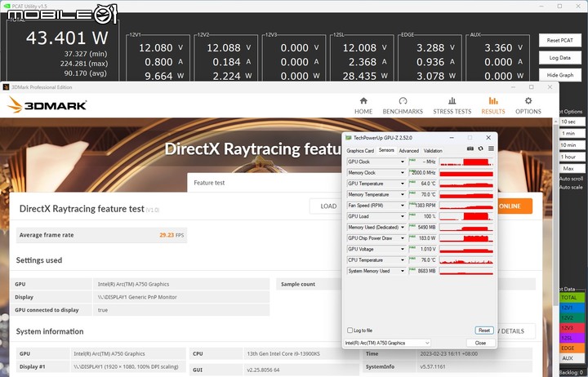The width and height of the screenshot is (588, 377).
Task: Toggle the 12V3 plot data series
Action: coord(572,328)
